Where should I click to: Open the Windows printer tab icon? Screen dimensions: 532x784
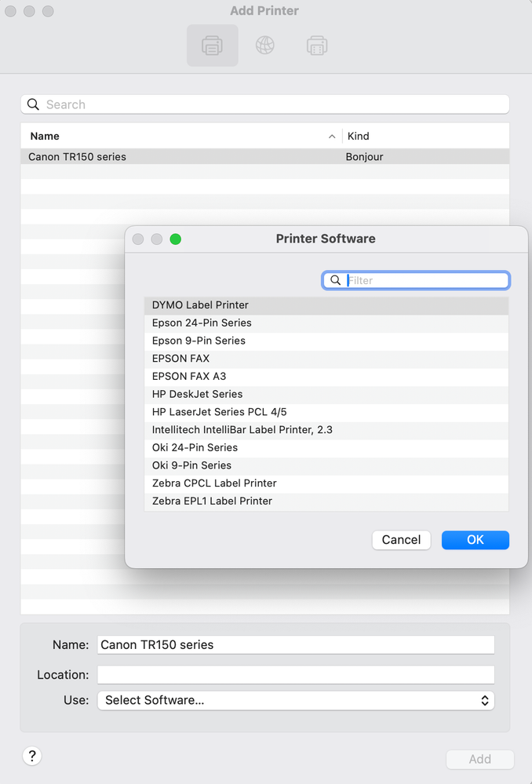(x=317, y=46)
